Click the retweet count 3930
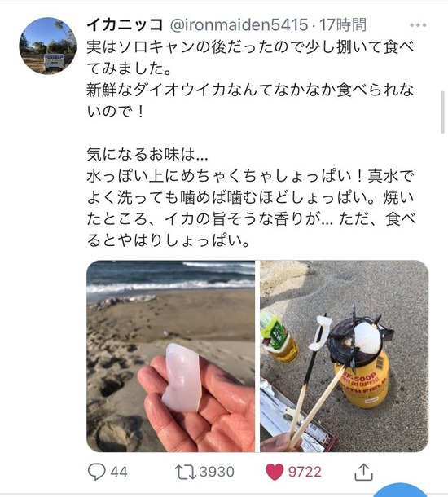 click(217, 472)
